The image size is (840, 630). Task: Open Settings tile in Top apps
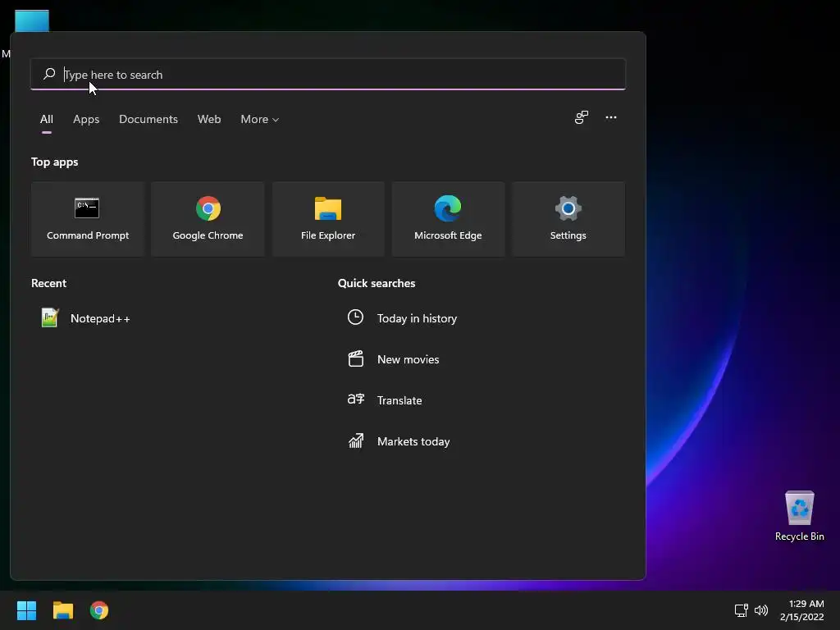[568, 218]
